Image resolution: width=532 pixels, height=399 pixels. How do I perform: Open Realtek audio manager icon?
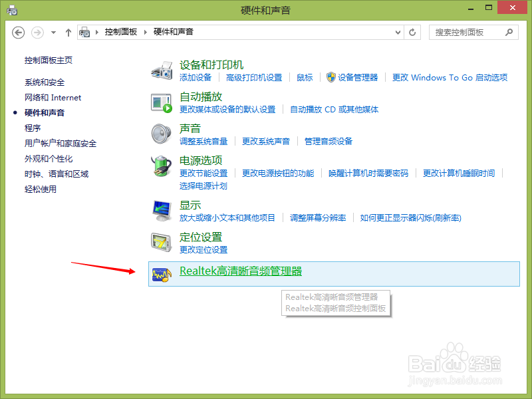click(162, 275)
